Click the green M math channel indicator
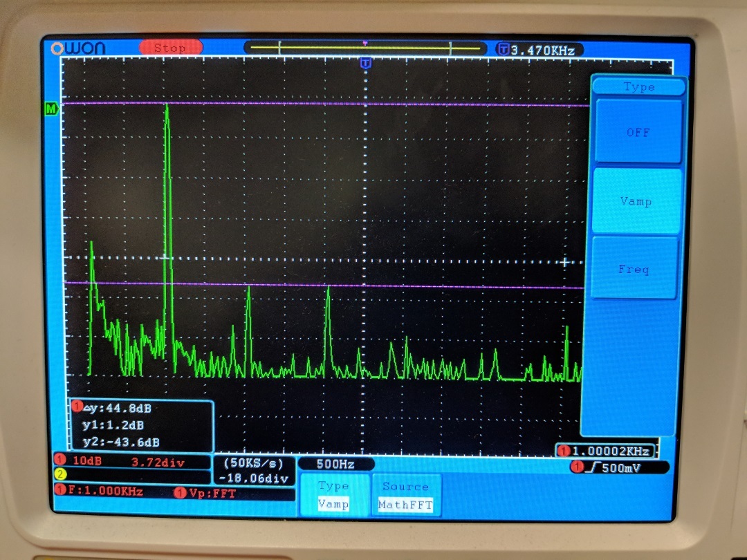The image size is (747, 560). (50, 109)
